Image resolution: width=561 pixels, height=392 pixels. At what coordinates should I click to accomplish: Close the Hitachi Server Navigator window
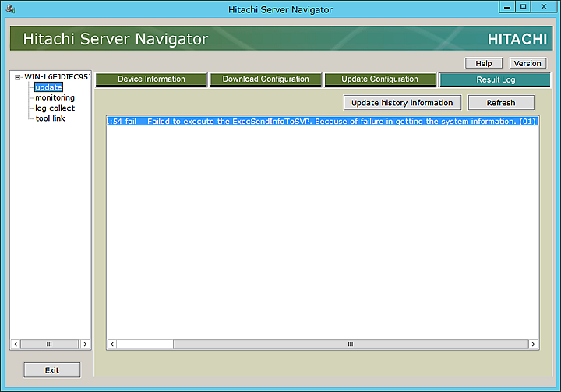click(x=544, y=7)
